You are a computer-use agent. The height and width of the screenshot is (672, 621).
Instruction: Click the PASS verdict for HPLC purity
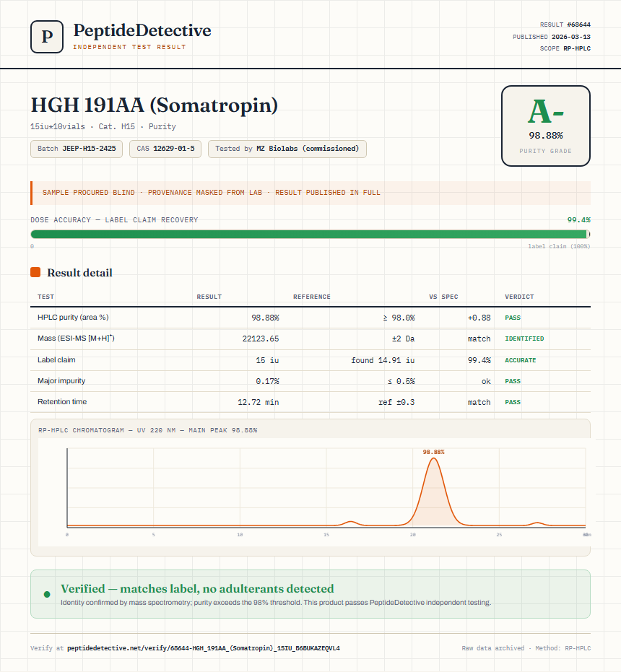(x=513, y=318)
